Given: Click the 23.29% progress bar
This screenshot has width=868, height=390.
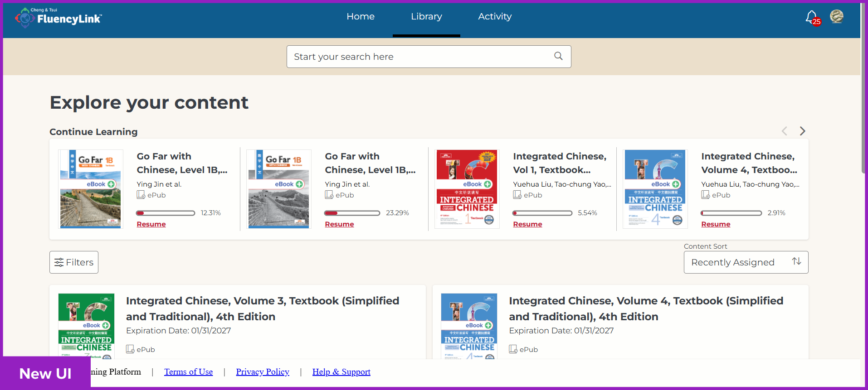Looking at the screenshot, I should pos(352,213).
